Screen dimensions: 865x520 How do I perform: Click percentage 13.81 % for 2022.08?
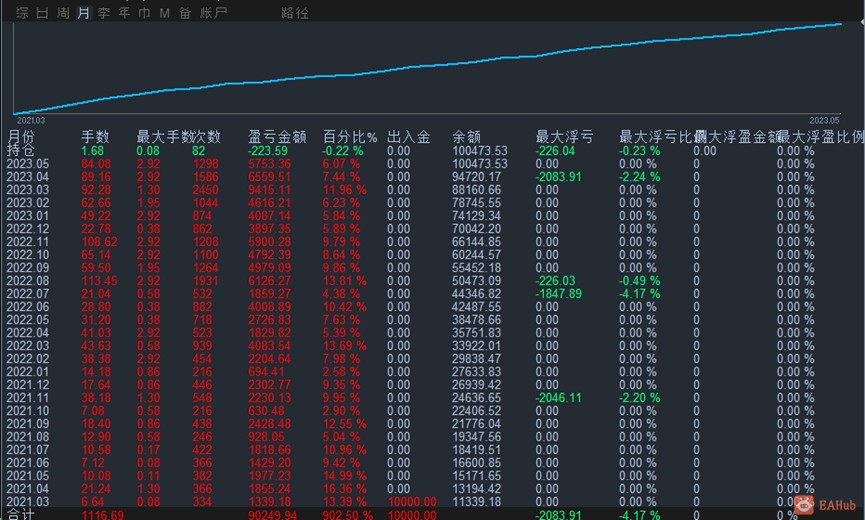pos(344,281)
